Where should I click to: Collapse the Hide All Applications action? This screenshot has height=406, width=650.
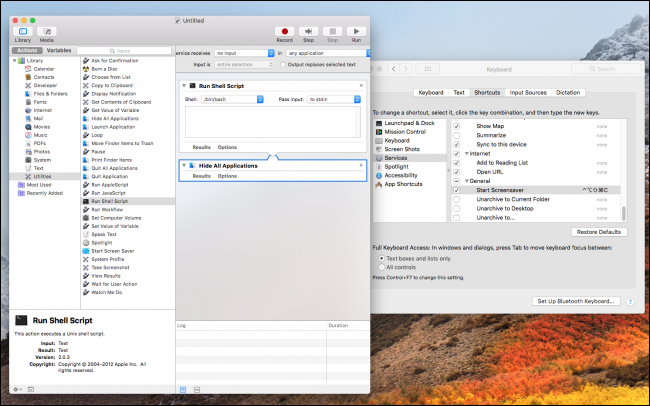click(184, 165)
